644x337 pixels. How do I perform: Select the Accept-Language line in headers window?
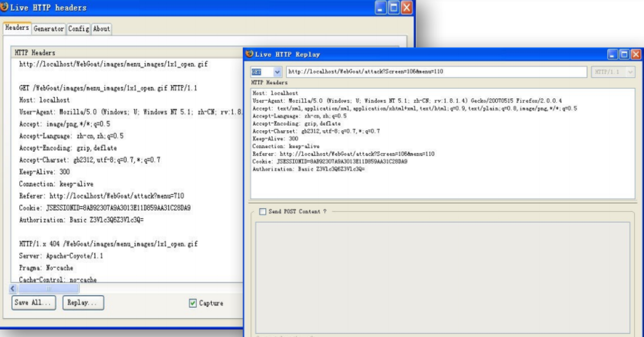point(71,136)
